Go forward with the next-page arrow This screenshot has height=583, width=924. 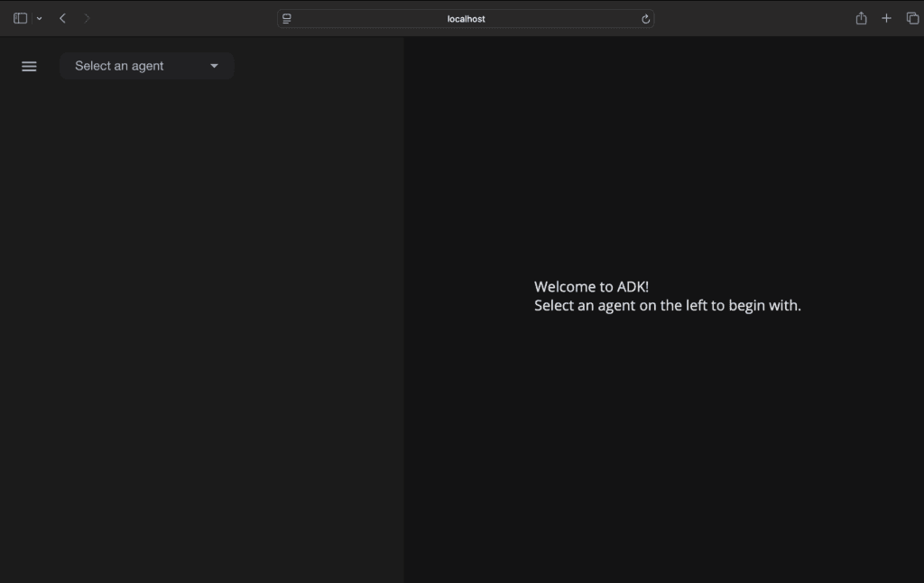coord(87,18)
